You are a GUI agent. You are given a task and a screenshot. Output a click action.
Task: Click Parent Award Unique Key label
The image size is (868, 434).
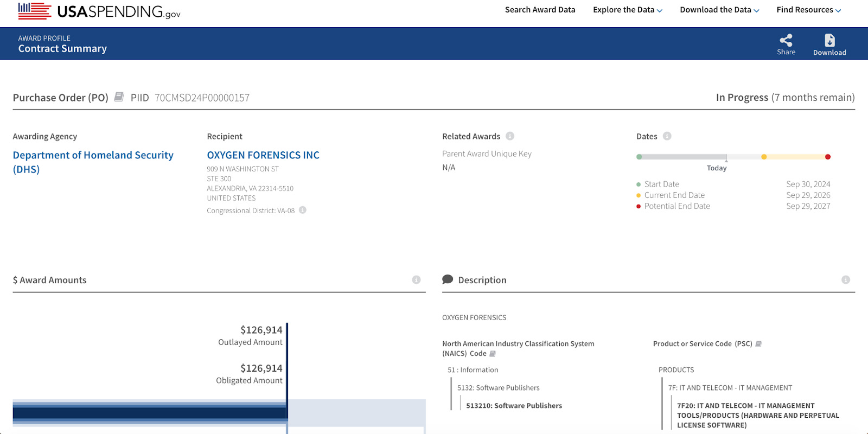487,154
